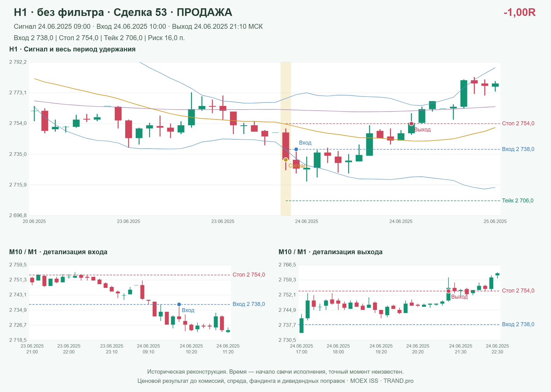The height and width of the screenshot is (392, 551).
Task: Click the '24.06.2025 21:30' time label
Action: point(461,349)
